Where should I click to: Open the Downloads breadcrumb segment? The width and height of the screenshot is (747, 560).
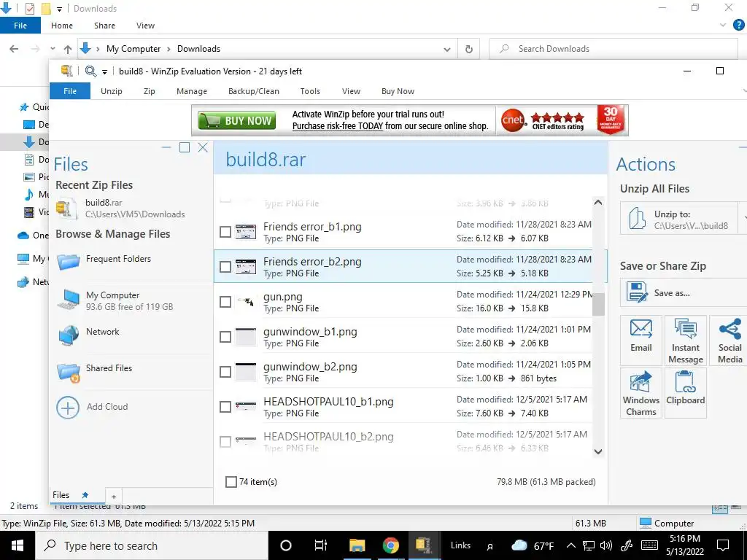coord(198,49)
